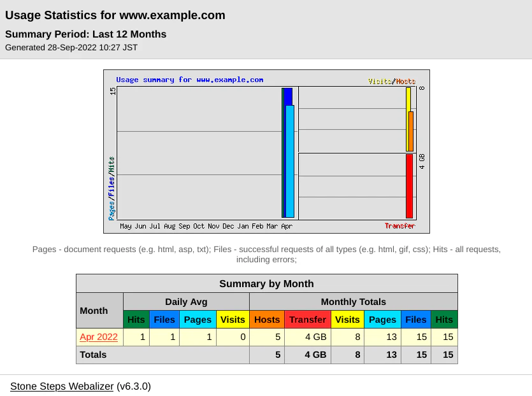The image size is (532, 396).
Task: Click the green Monthly Totals Hits header
Action: [x=444, y=320]
